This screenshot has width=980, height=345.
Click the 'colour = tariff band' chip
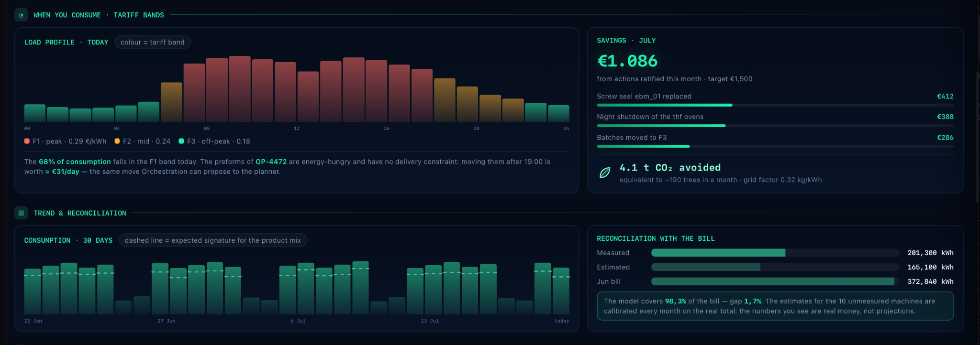point(153,42)
